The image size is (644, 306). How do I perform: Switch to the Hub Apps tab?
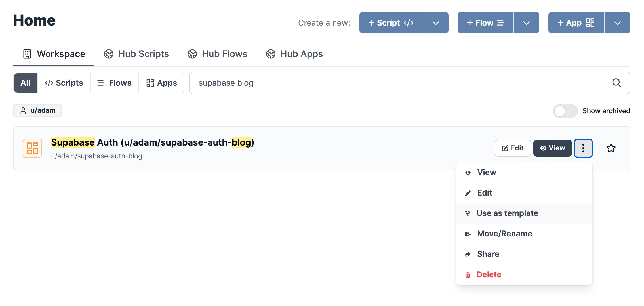[294, 54]
